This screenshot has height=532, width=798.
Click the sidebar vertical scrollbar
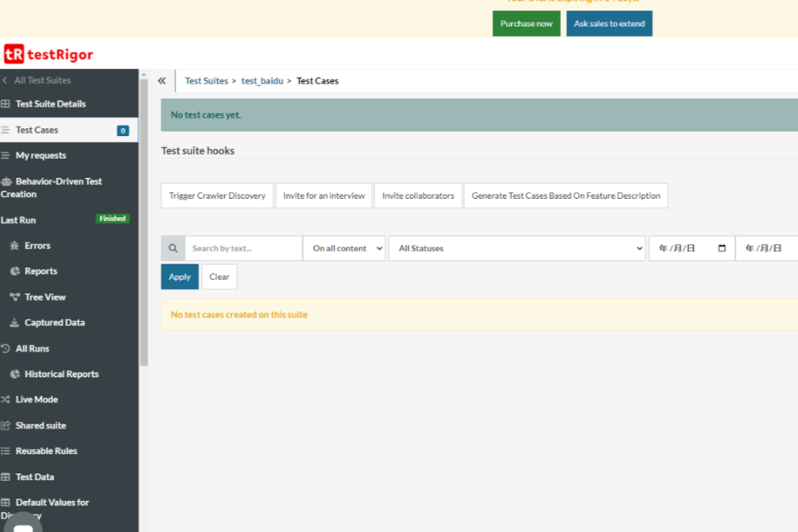point(144,222)
